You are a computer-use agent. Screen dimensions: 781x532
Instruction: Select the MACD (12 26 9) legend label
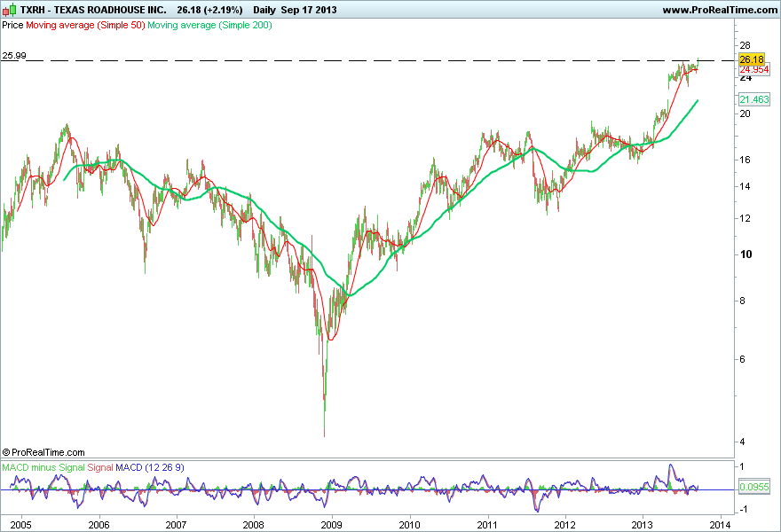click(150, 467)
